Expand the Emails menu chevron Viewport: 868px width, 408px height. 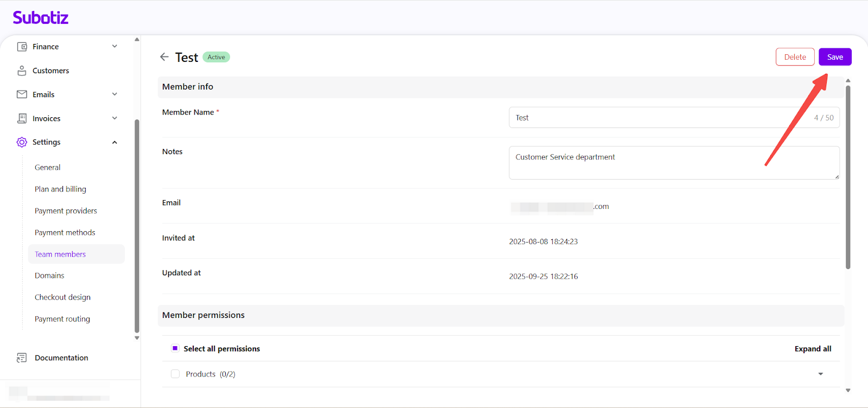[114, 94]
